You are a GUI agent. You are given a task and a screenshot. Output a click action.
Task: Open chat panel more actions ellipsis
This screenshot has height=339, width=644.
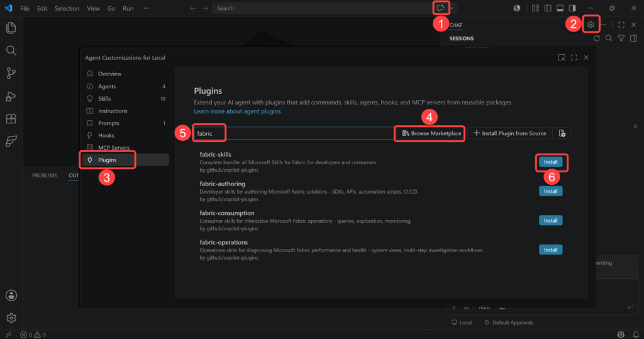click(x=603, y=25)
